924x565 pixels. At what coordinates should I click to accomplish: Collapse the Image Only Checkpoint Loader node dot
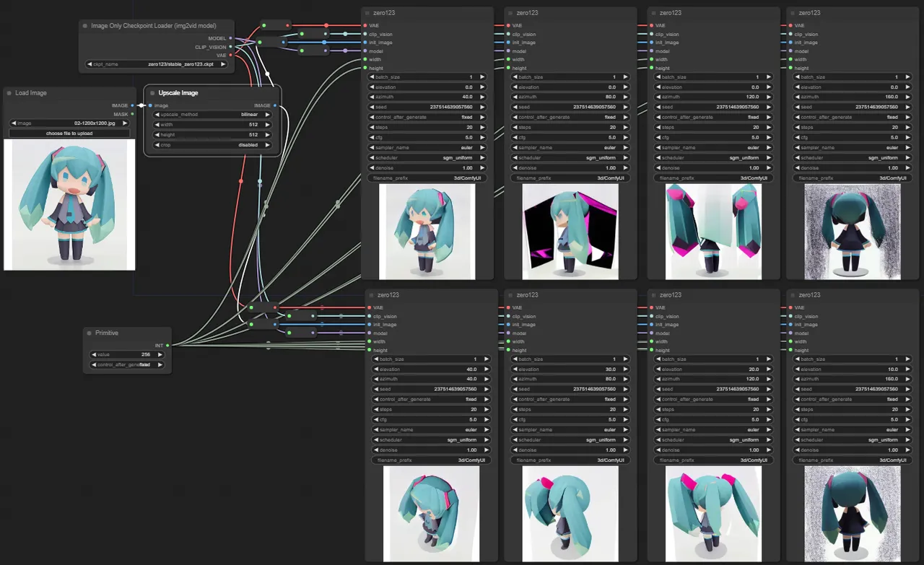coord(85,26)
